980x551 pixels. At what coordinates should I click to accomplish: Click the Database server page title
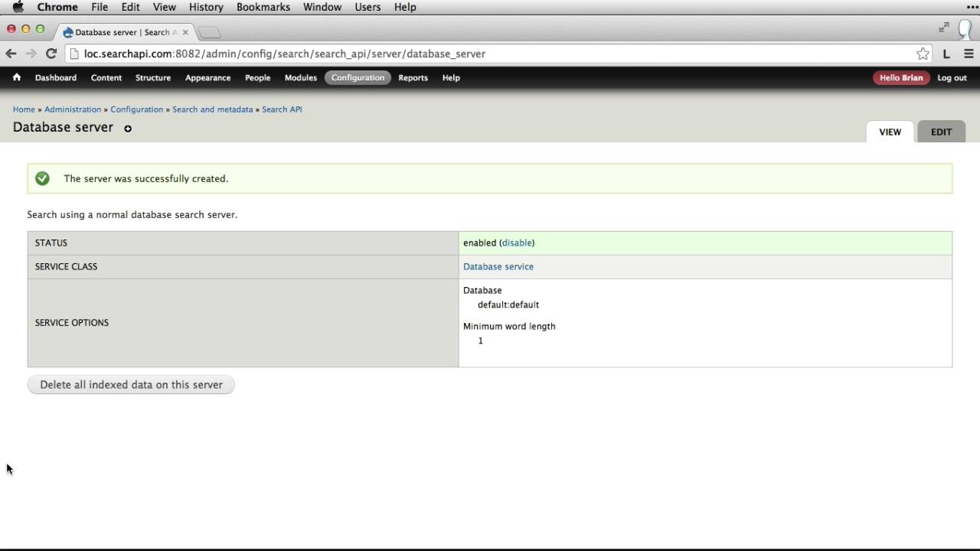63,127
